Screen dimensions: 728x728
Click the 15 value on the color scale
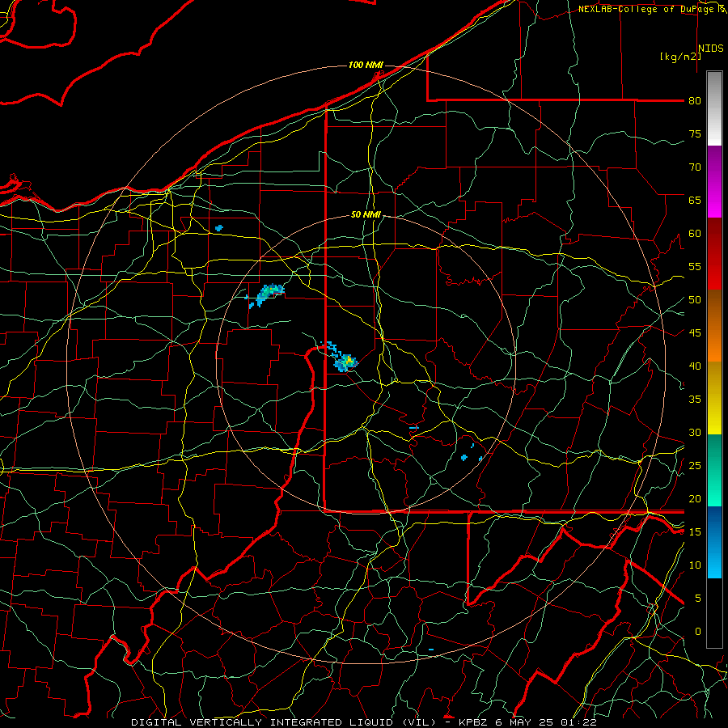695,532
